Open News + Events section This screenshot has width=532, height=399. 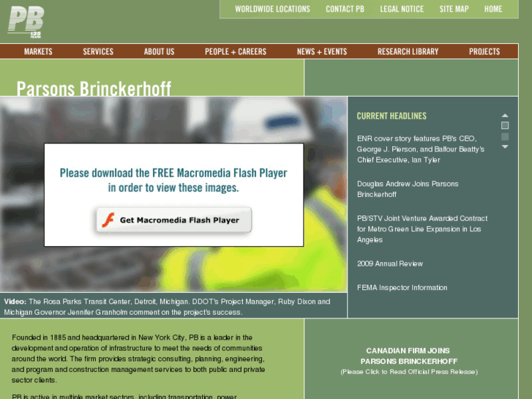[x=322, y=52]
